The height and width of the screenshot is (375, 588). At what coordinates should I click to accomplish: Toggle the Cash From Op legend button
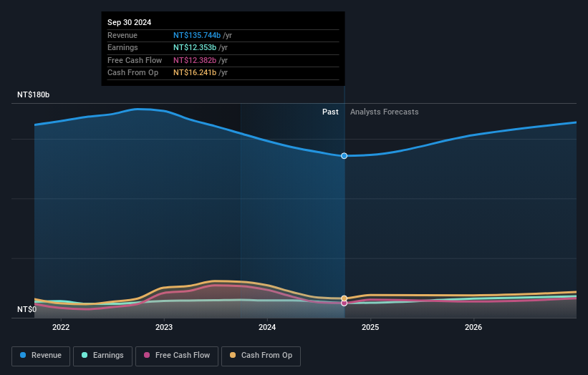pyautogui.click(x=261, y=356)
